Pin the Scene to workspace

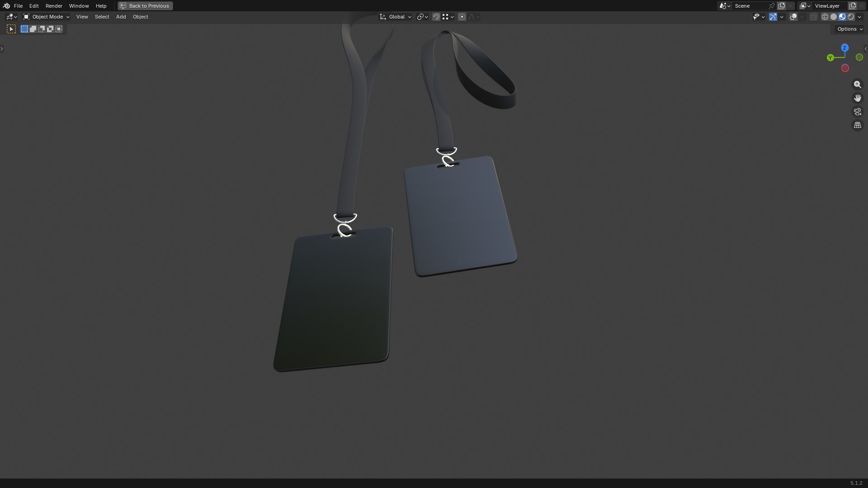click(772, 6)
